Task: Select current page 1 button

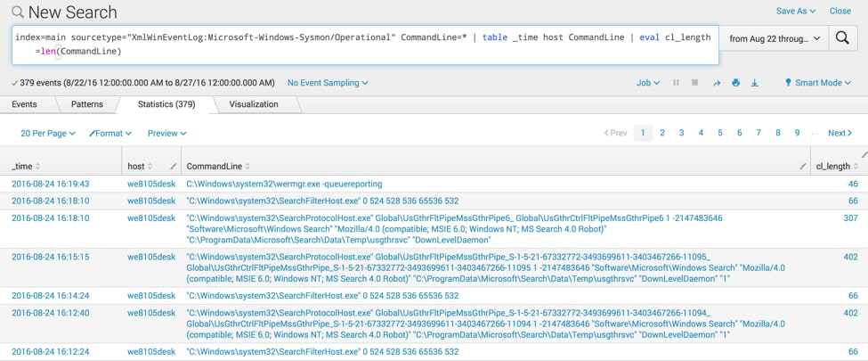Action: [x=643, y=133]
